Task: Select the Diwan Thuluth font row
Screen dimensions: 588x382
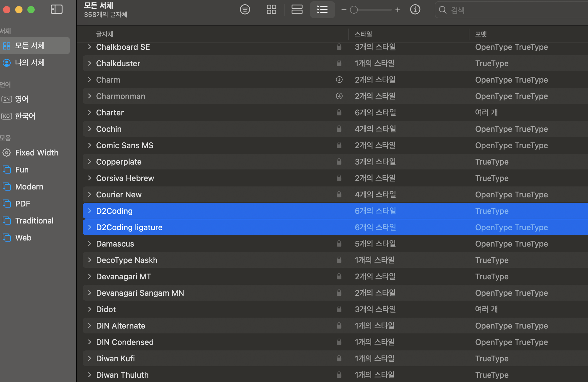Action: (335, 375)
